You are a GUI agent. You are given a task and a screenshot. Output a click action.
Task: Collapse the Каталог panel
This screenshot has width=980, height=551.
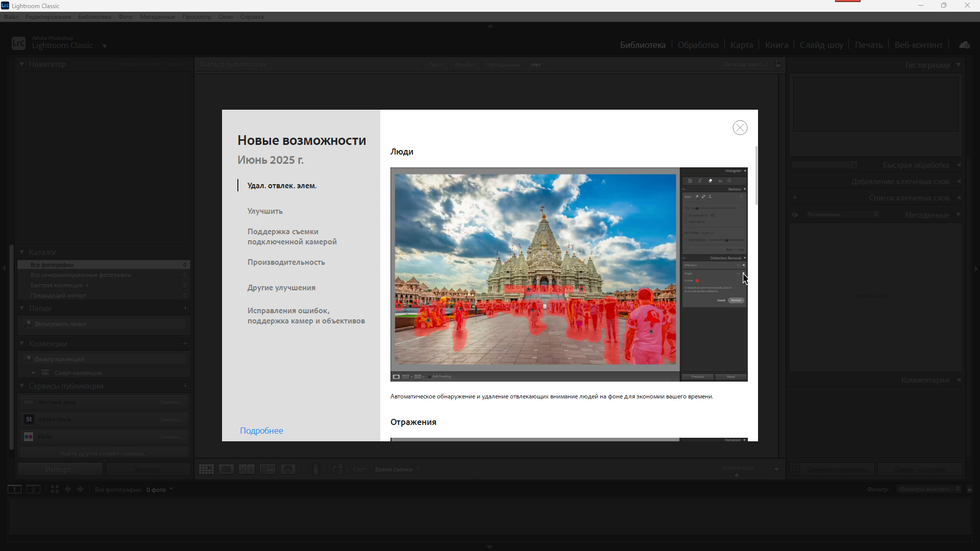pyautogui.click(x=21, y=252)
